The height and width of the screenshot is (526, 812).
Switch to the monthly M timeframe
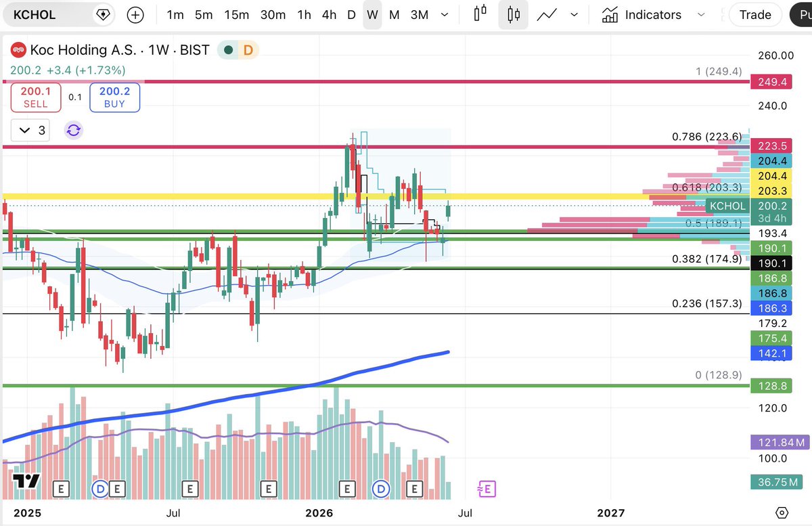tap(394, 15)
